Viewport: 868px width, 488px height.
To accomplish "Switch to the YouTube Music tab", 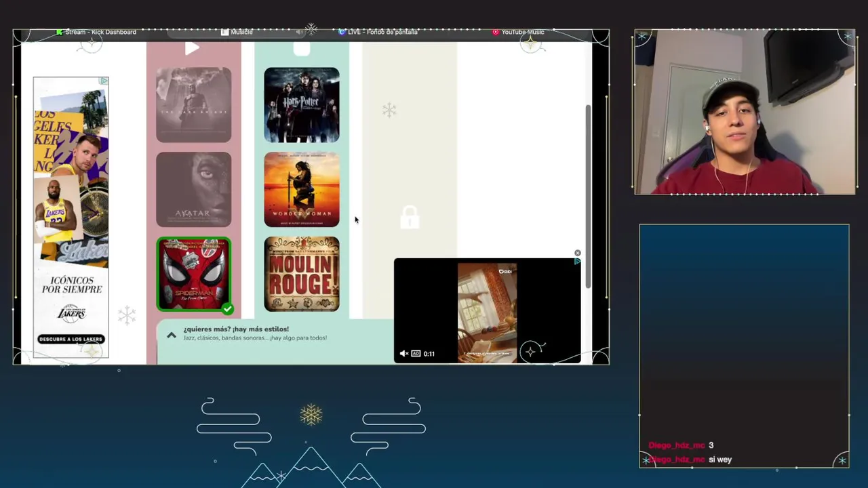I will (x=518, y=32).
